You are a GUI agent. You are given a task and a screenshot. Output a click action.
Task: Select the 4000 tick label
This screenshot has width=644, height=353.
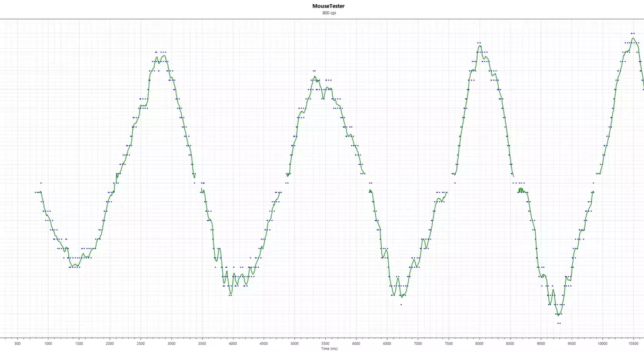pos(233,344)
